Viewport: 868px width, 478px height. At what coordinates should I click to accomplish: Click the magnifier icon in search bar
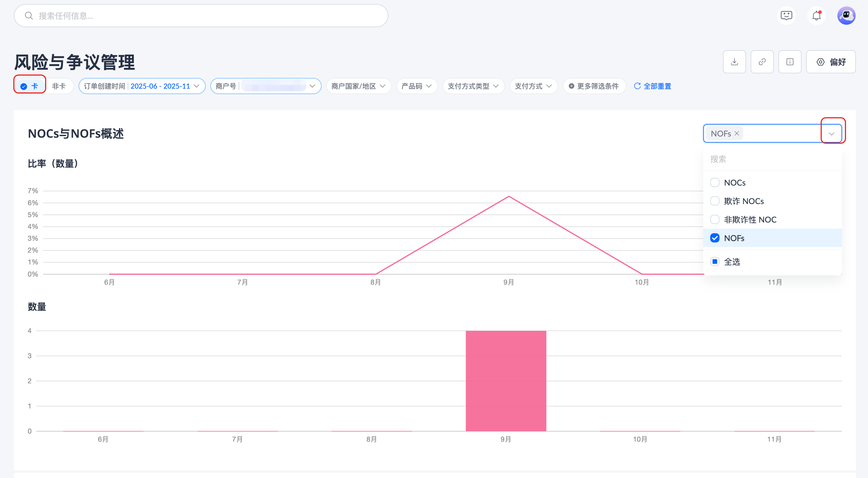click(29, 16)
